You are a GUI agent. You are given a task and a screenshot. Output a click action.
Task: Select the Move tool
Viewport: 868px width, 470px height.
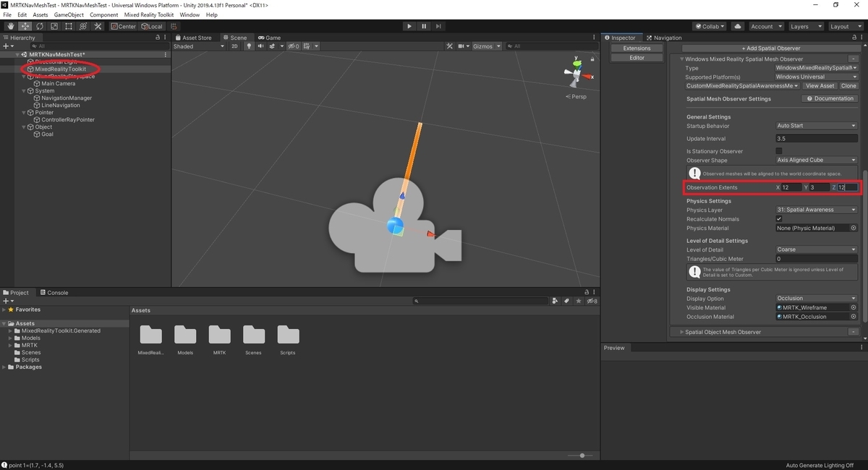pyautogui.click(x=25, y=26)
